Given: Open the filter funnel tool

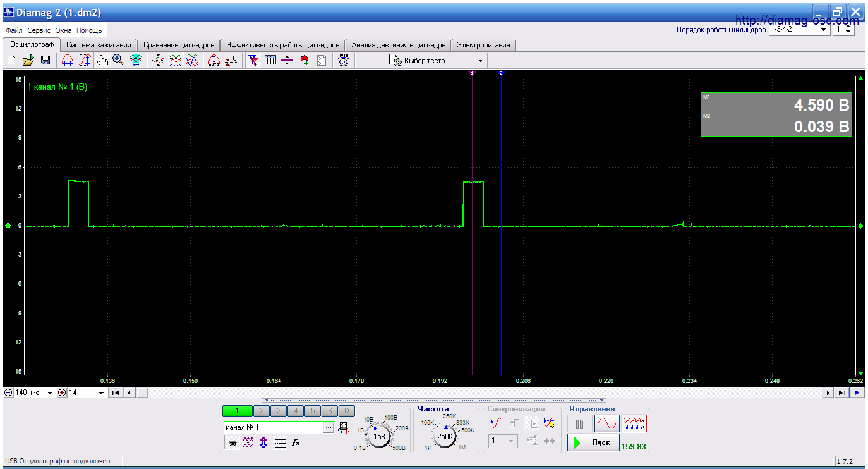Looking at the screenshot, I should [254, 61].
